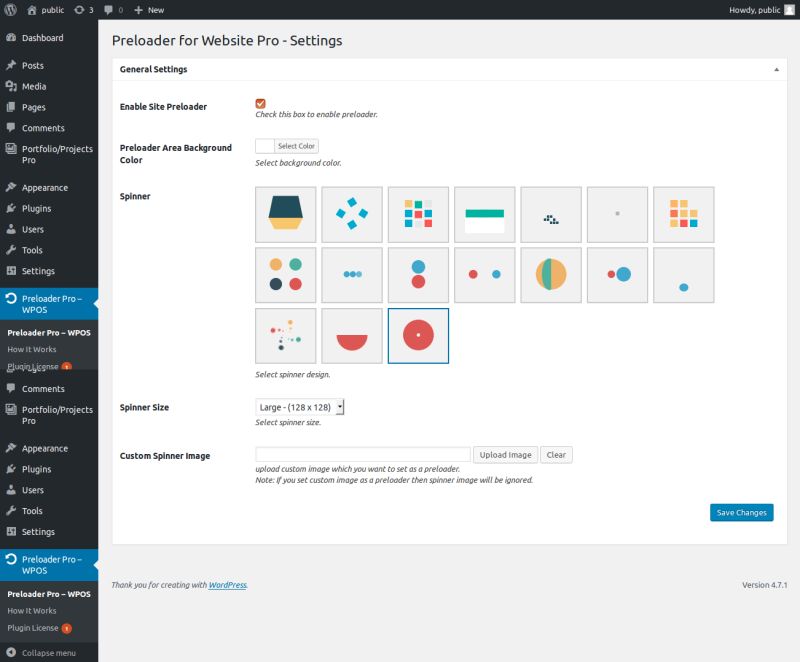Select the scattered squares spinner design

pyautogui.click(x=352, y=213)
